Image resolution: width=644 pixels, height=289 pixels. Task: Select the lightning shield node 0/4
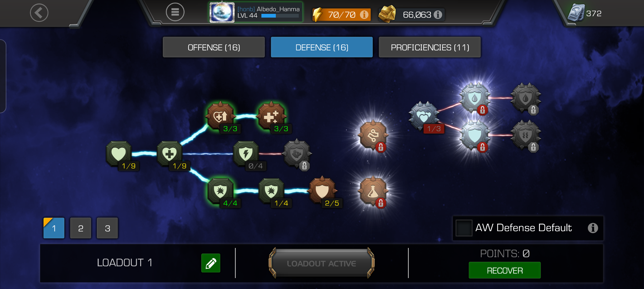[x=246, y=154]
